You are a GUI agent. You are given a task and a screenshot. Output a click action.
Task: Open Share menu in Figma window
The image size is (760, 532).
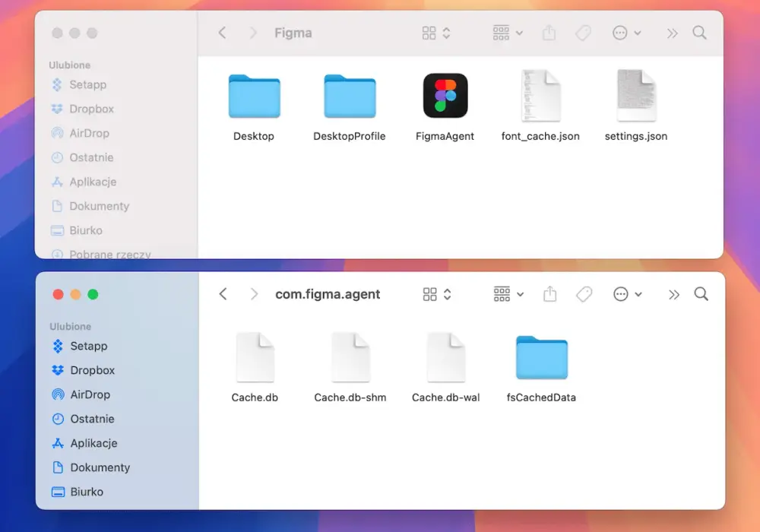pos(549,33)
